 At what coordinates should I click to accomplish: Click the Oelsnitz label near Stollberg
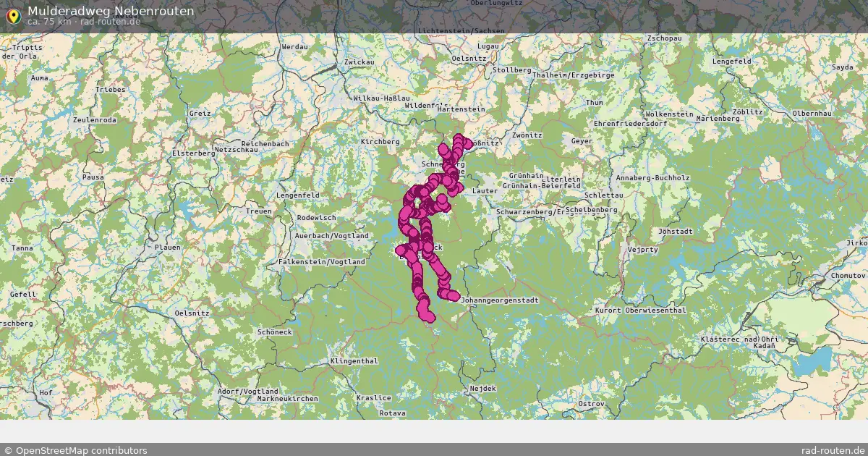(469, 59)
